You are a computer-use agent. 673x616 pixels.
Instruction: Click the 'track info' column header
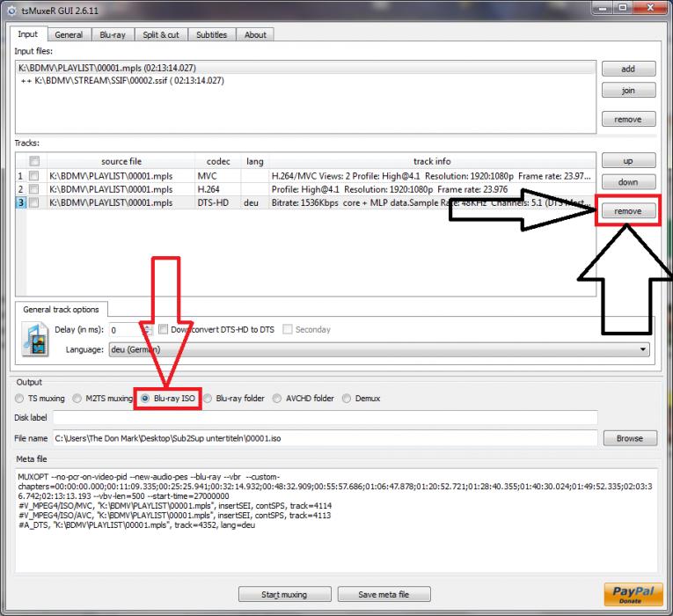tap(432, 161)
